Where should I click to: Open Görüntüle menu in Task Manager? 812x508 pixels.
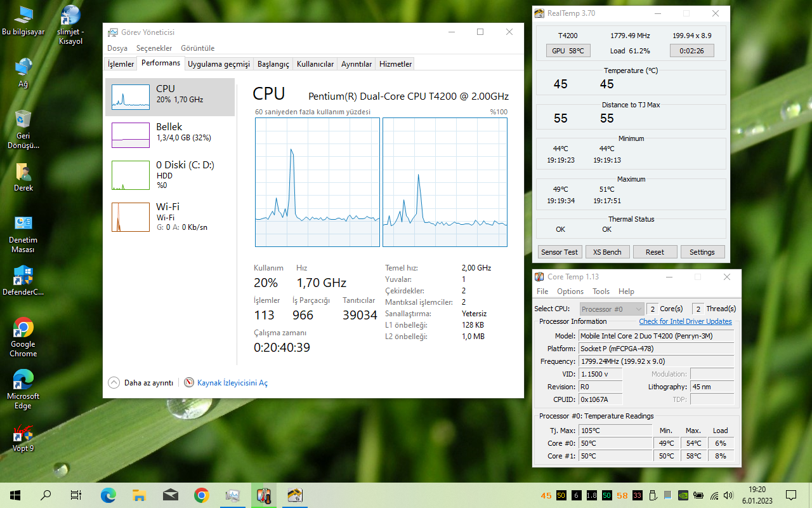point(198,48)
